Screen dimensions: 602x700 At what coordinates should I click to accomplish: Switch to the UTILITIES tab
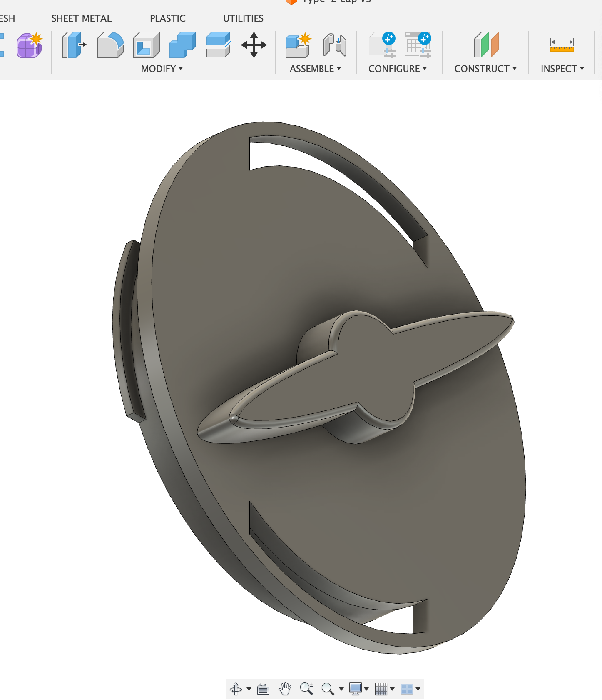pos(243,18)
